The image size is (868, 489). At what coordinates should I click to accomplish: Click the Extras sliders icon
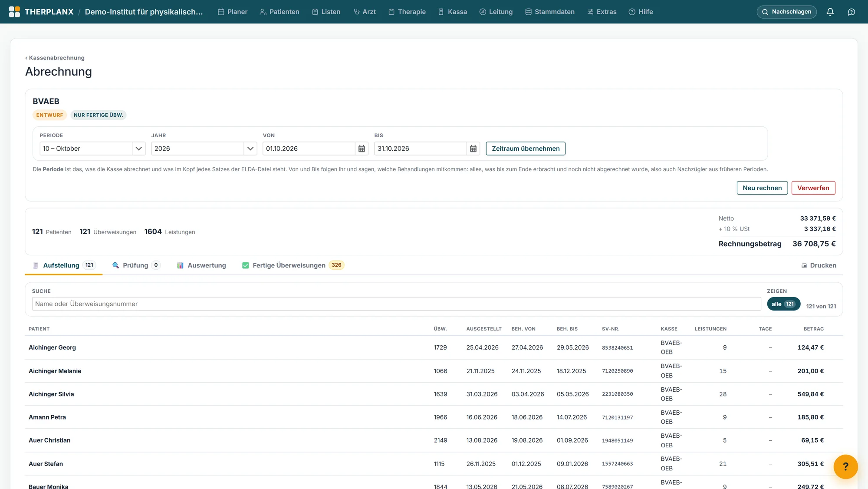590,12
